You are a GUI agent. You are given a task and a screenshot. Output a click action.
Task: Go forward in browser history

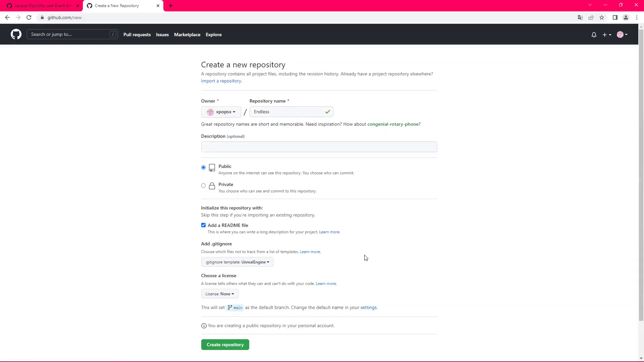pos(18,17)
